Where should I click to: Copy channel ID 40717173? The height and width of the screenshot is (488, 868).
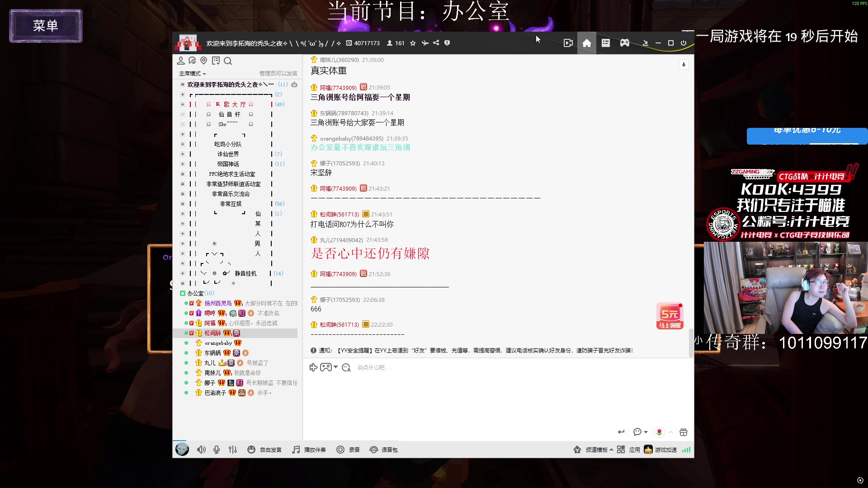pos(367,43)
